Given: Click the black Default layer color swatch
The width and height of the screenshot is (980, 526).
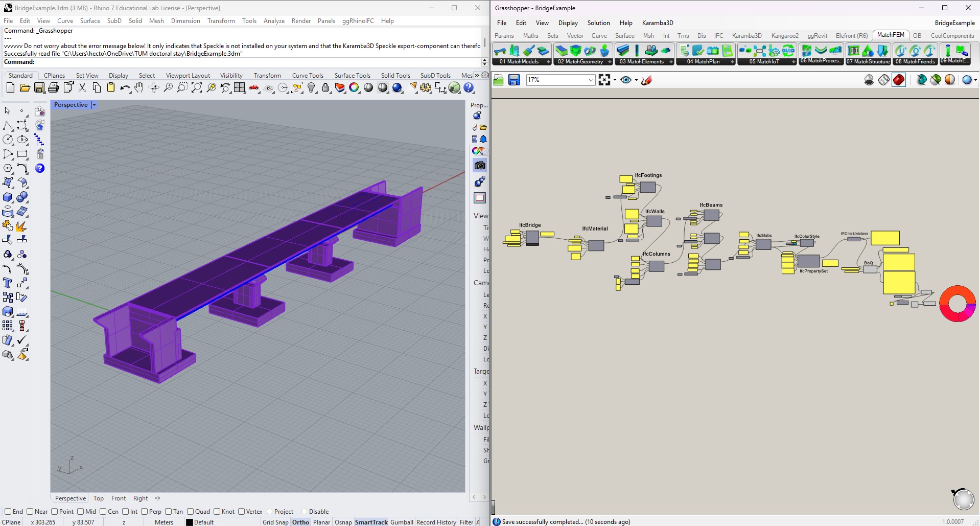Looking at the screenshot, I should point(190,522).
